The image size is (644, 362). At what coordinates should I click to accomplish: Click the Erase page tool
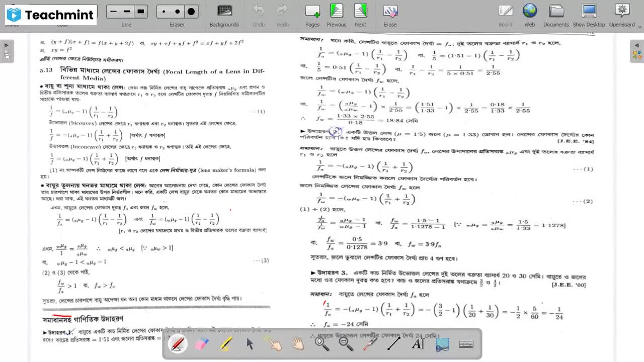390,16
